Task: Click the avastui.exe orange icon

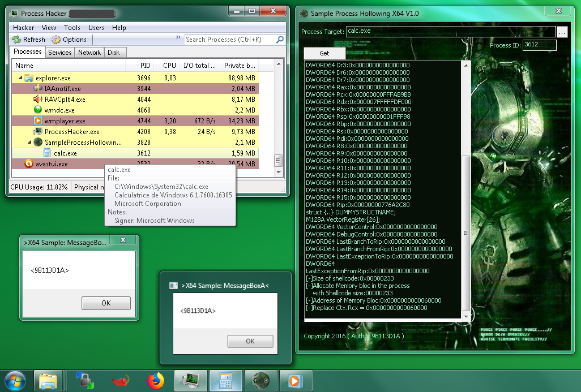Action: 29,163
